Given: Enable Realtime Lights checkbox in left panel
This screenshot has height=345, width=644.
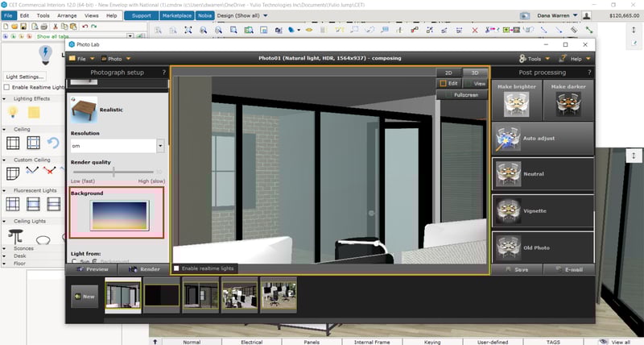Looking at the screenshot, I should click(x=6, y=87).
